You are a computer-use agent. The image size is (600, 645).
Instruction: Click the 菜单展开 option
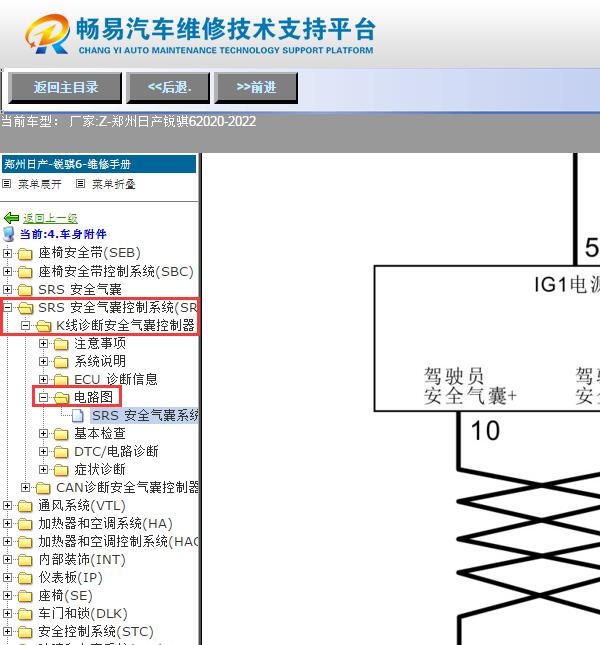tap(39, 184)
